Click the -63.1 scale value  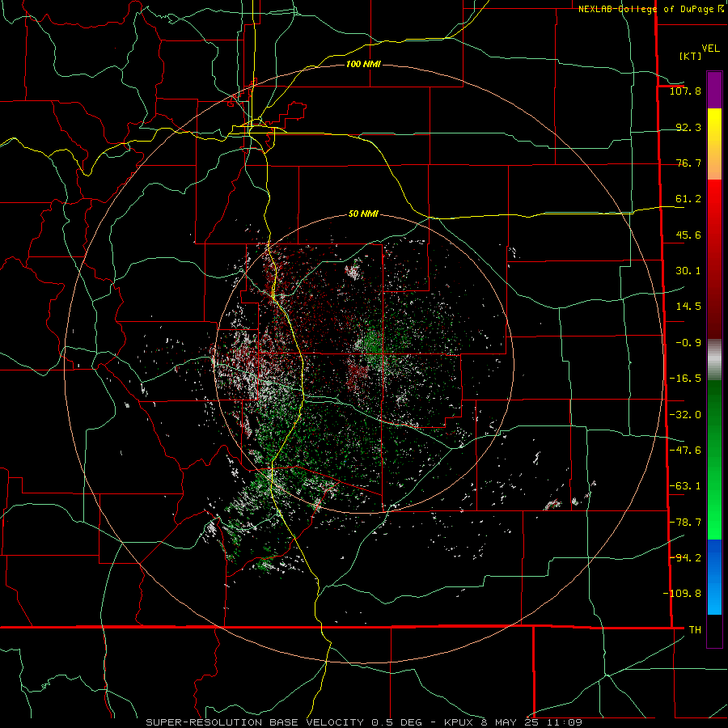(x=685, y=486)
